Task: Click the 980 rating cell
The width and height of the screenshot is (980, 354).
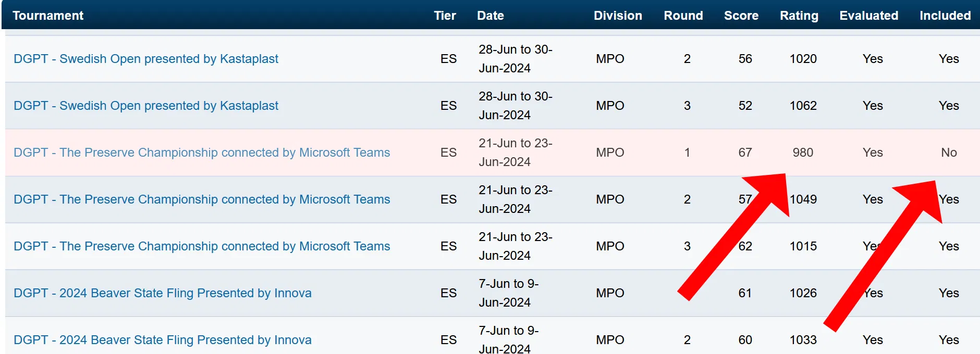Action: click(803, 153)
